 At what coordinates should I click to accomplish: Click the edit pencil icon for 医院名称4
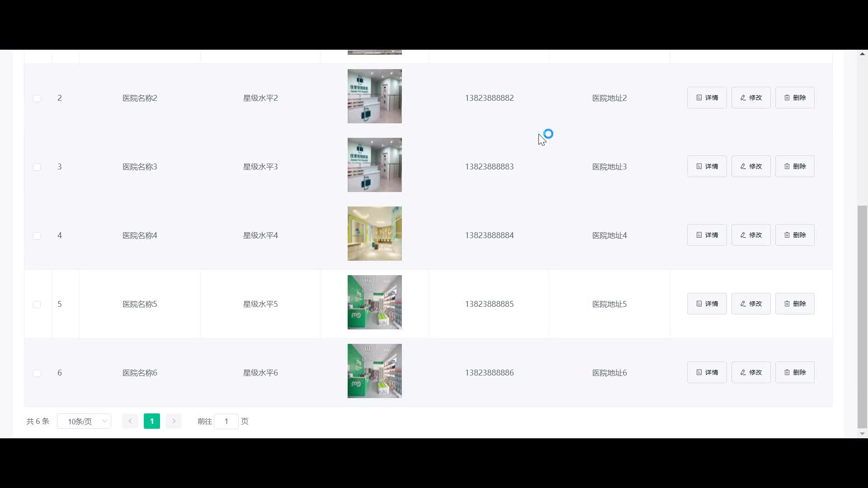(x=743, y=235)
